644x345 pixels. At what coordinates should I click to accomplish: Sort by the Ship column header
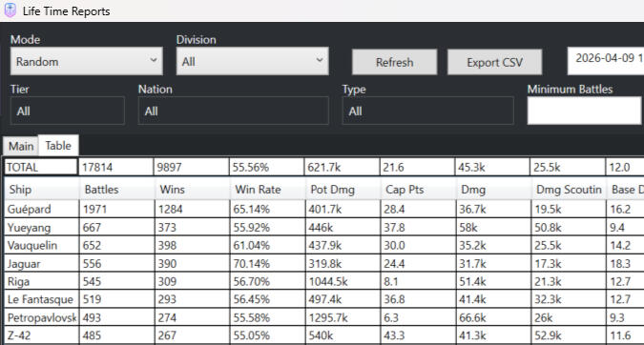tap(42, 190)
